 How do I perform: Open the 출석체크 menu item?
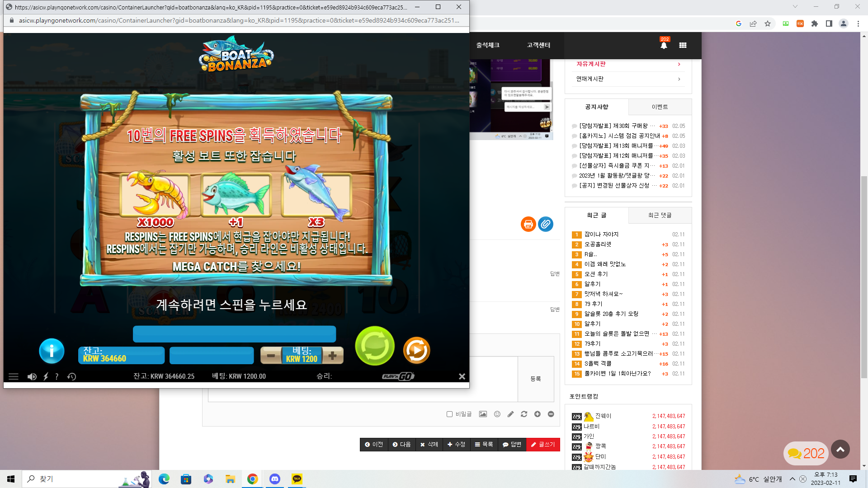tap(488, 45)
